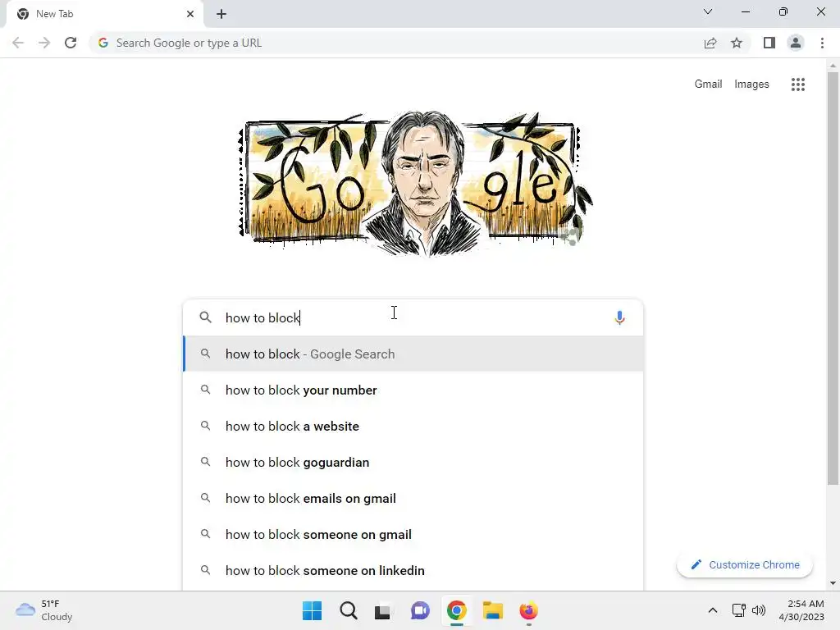Viewport: 840px width, 630px height.
Task: Choose 'how to block someone on gmail'
Action: pyautogui.click(x=413, y=534)
